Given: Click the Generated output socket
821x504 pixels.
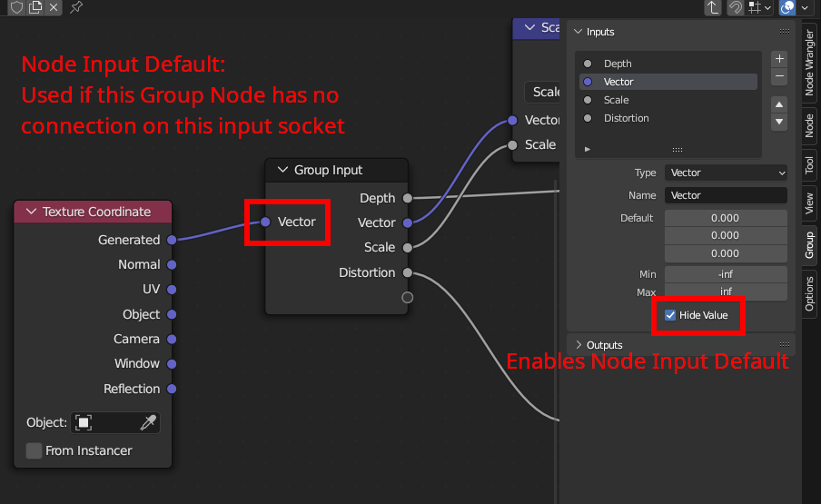Looking at the screenshot, I should pos(172,240).
